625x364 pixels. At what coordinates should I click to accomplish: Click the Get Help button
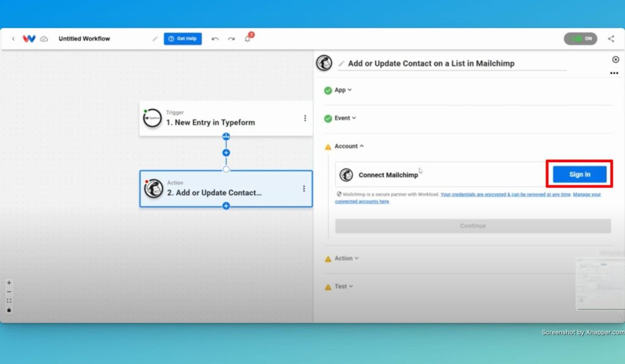coord(182,38)
